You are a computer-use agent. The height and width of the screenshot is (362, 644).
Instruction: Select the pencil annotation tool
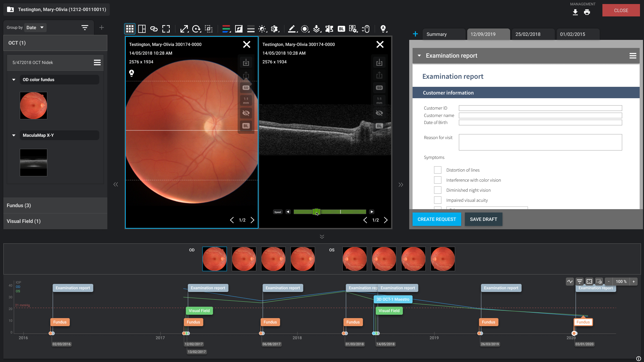(292, 29)
